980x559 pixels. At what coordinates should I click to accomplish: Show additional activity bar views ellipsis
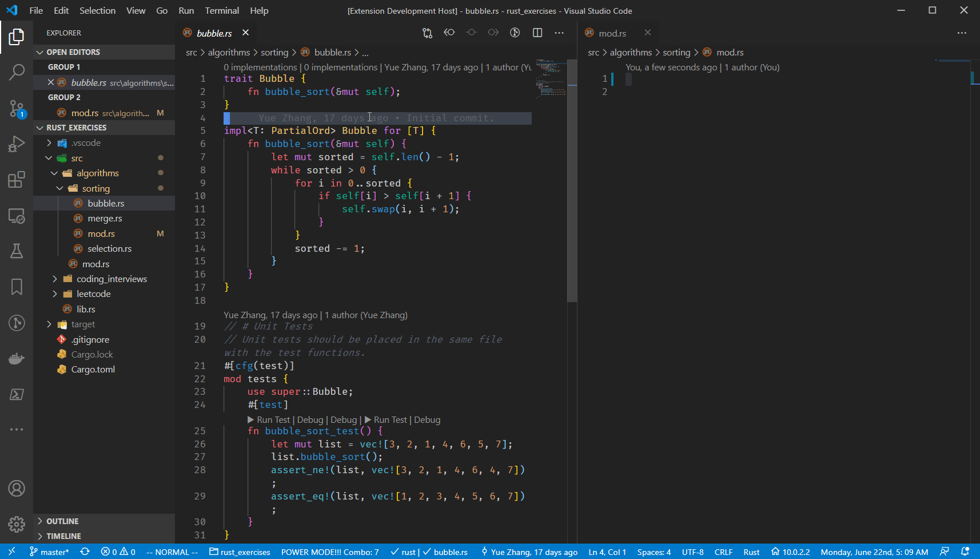tap(17, 429)
